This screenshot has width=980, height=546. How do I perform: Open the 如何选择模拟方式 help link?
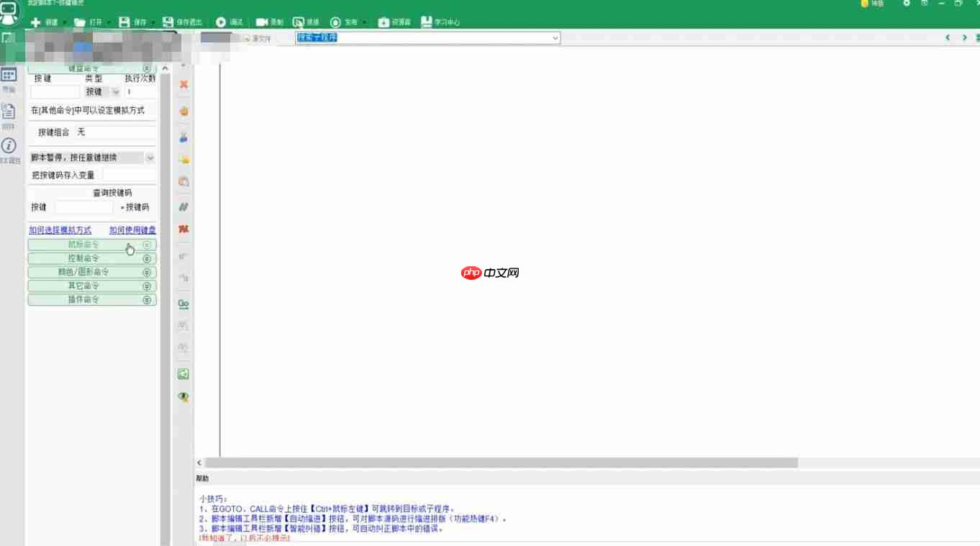pyautogui.click(x=60, y=230)
